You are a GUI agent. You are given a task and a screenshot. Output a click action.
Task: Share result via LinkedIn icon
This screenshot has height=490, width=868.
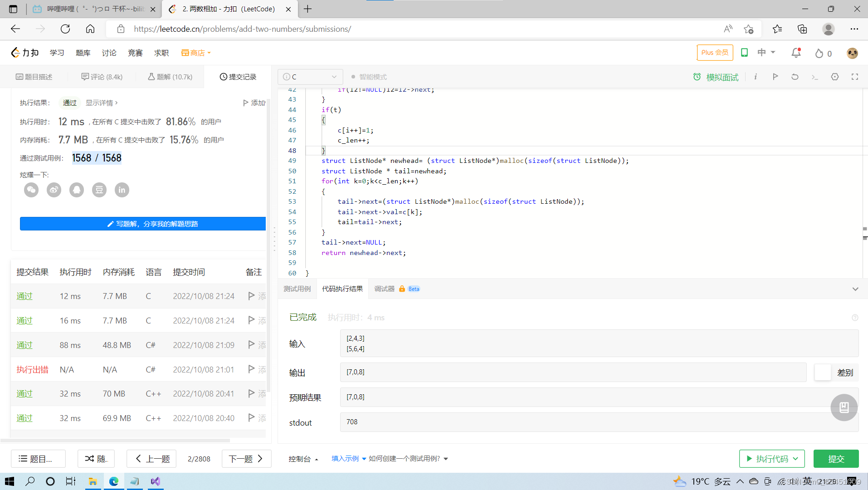point(122,190)
